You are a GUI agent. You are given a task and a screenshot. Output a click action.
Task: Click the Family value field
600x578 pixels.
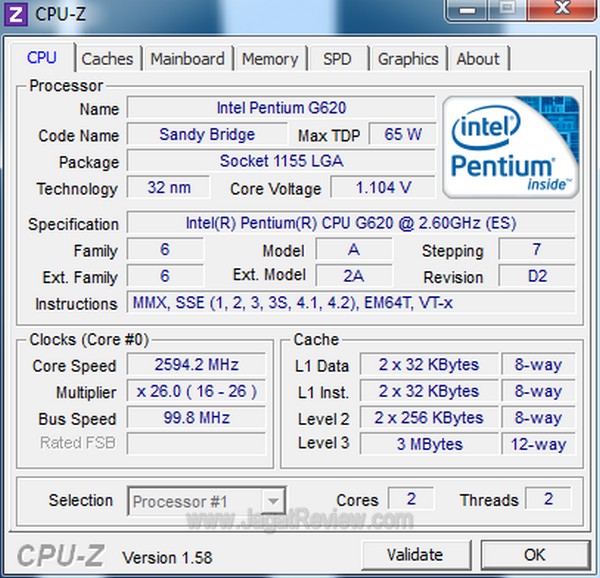click(x=165, y=249)
